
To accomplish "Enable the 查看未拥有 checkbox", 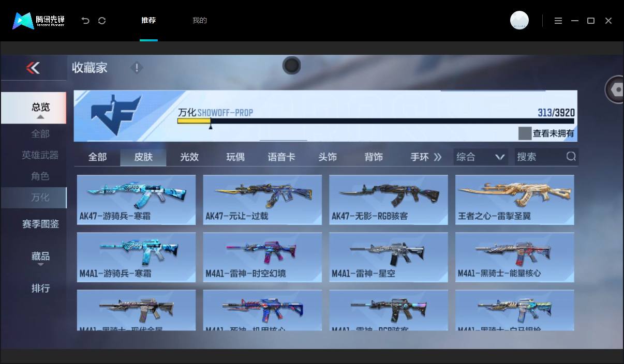I will 525,133.
